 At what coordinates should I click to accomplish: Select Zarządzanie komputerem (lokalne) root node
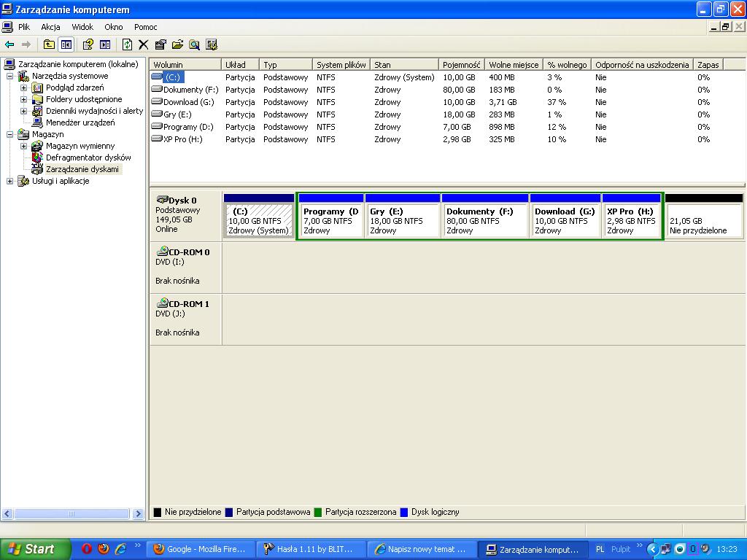pos(78,64)
